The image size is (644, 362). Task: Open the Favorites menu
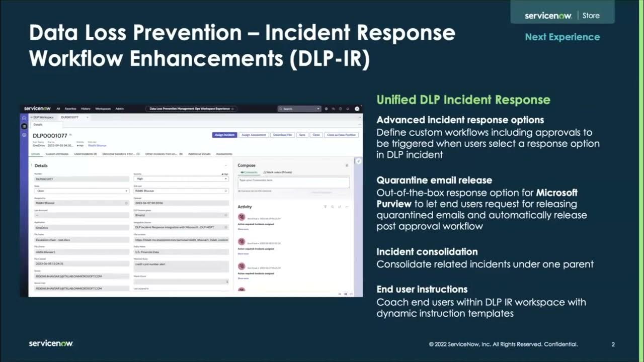pos(70,109)
